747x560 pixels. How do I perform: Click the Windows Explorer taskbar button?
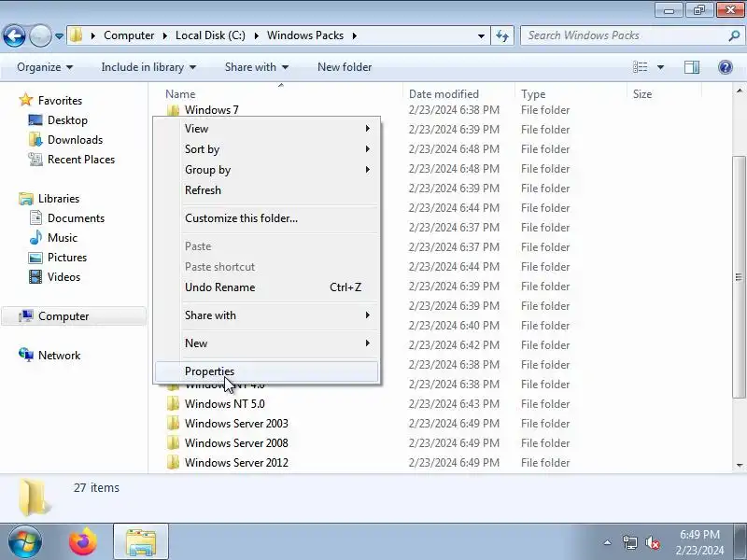pos(141,541)
